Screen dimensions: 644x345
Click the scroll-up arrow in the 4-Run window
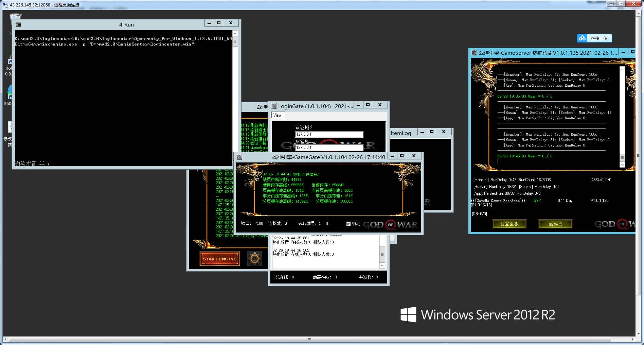click(235, 33)
